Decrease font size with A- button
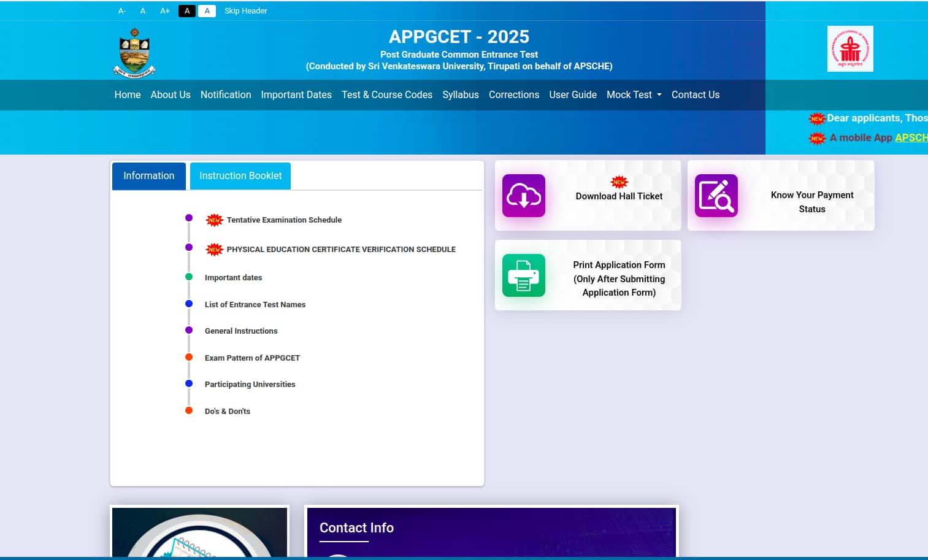Screen dimensions: 928x560 (121, 11)
